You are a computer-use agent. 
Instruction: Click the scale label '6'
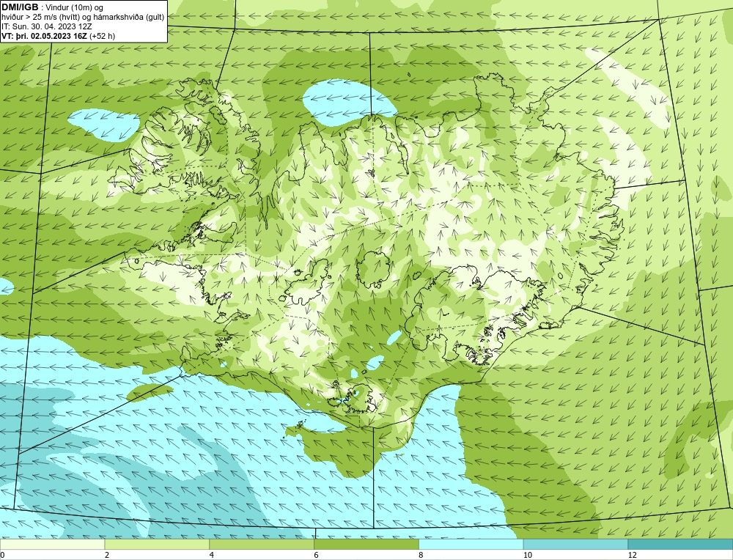[x=317, y=555]
